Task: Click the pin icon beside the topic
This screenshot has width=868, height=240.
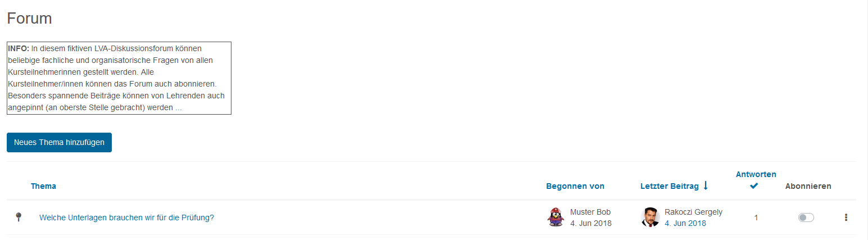Action: coord(19,217)
